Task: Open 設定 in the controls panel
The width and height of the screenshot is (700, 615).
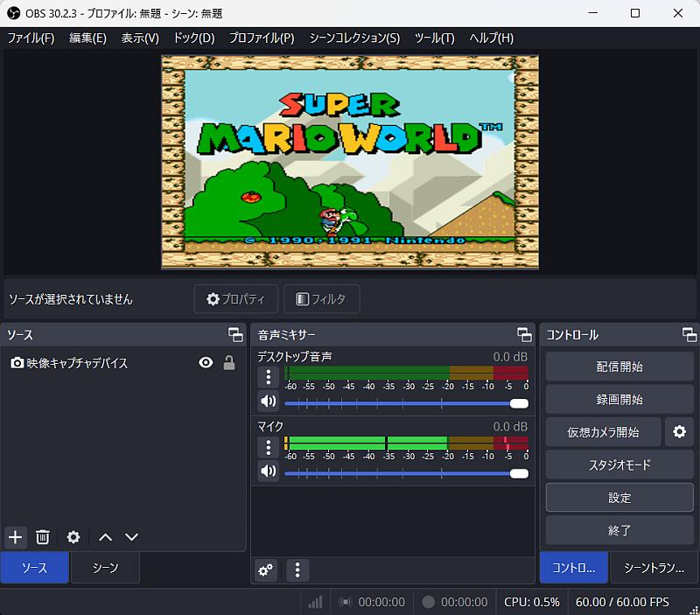Action: (619, 497)
